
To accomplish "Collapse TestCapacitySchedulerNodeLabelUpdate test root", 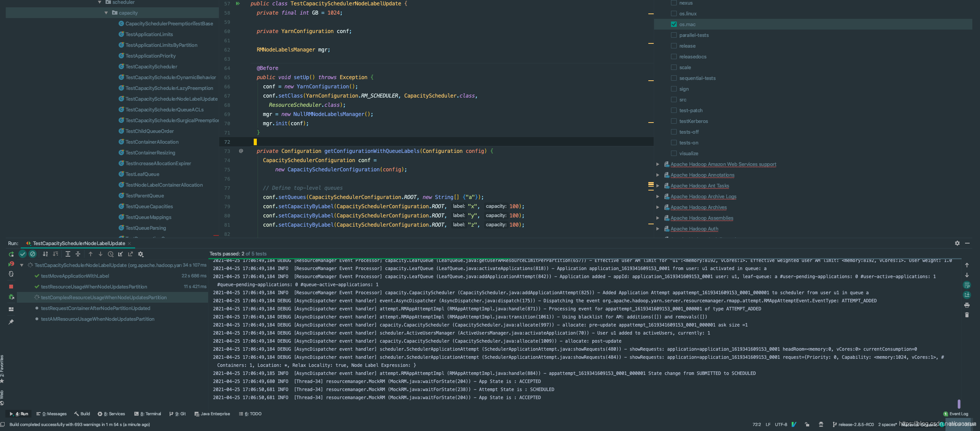I will (x=22, y=265).
